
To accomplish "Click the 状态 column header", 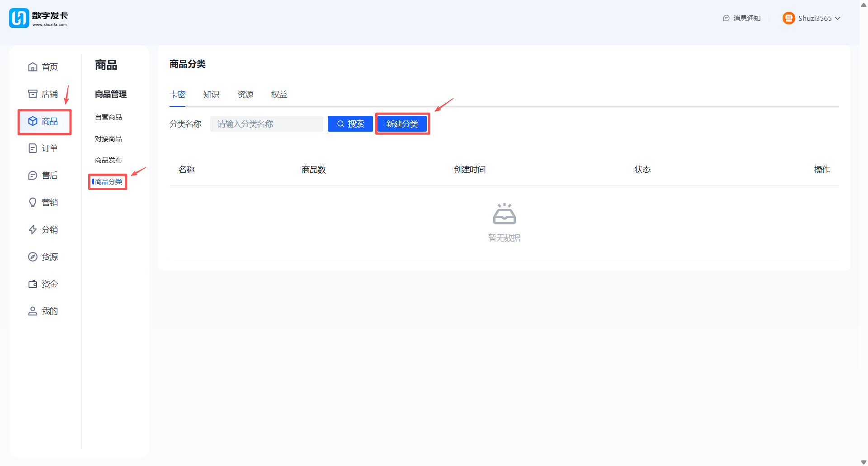I will click(x=642, y=170).
